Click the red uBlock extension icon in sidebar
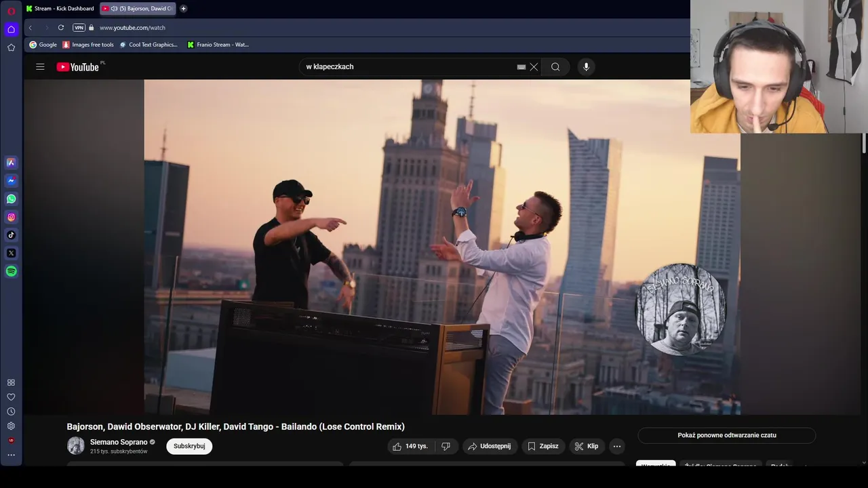 [x=11, y=441]
